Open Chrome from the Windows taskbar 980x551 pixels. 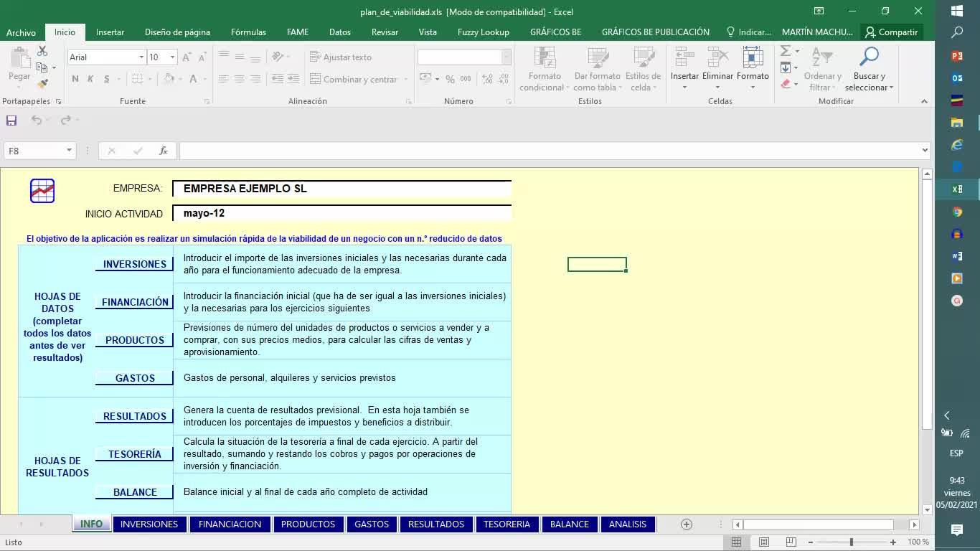point(957,212)
